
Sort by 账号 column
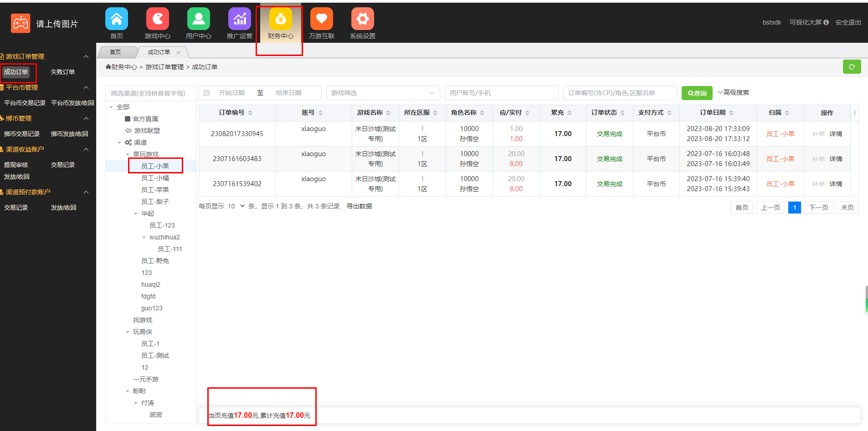tap(320, 113)
